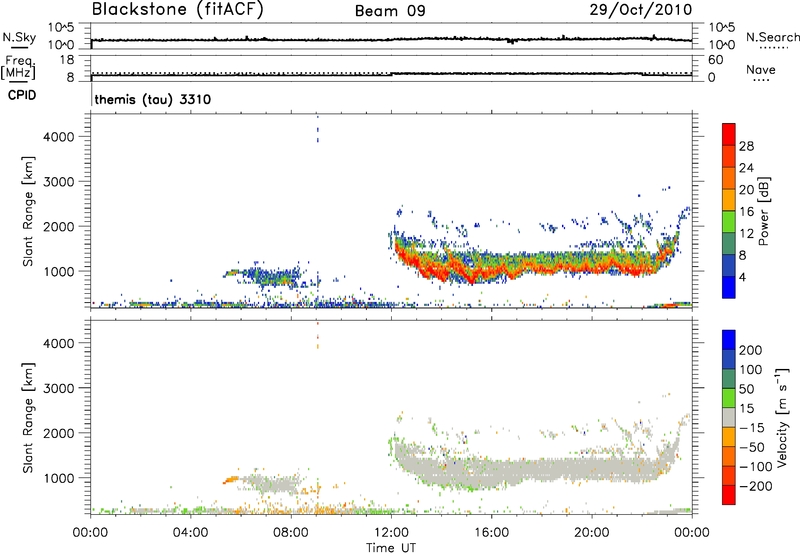Click the orange velocity patch near 05:30

pos(231,480)
